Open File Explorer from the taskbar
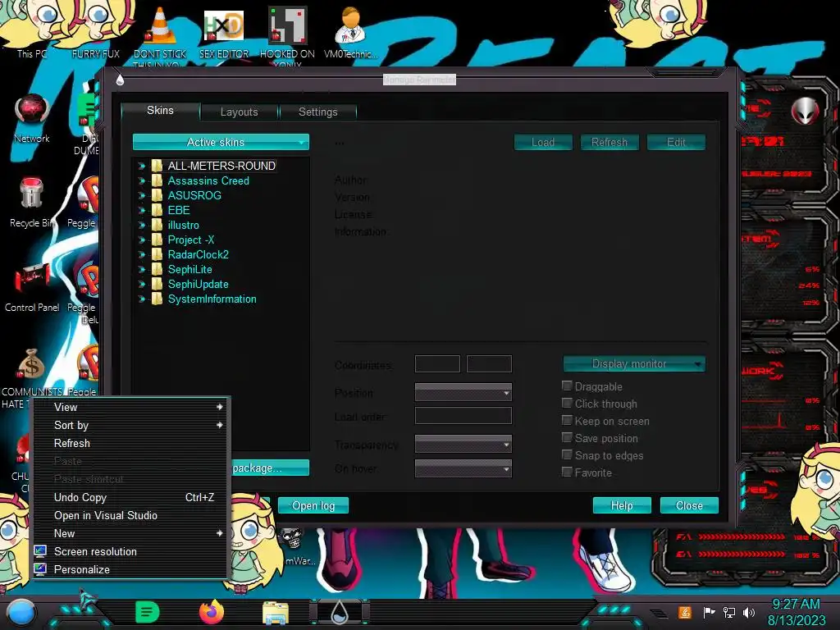The image size is (840, 630). click(276, 614)
